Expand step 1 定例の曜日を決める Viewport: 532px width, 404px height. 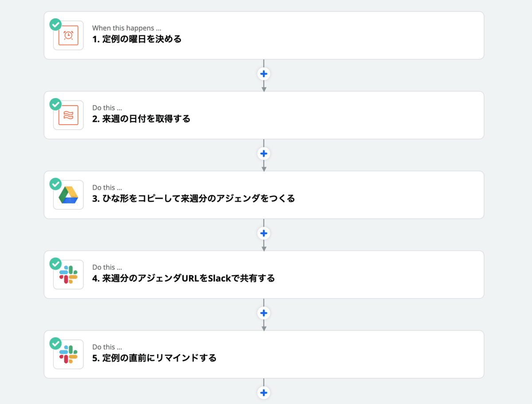(137, 39)
